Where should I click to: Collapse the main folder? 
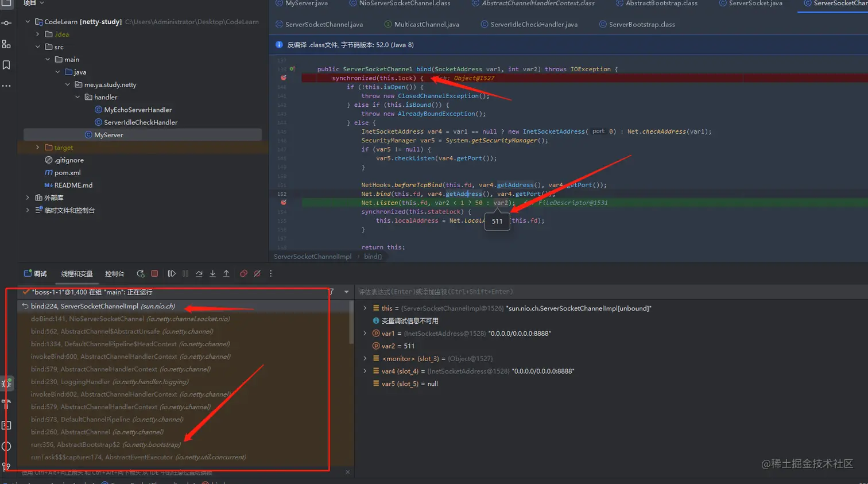click(x=48, y=60)
